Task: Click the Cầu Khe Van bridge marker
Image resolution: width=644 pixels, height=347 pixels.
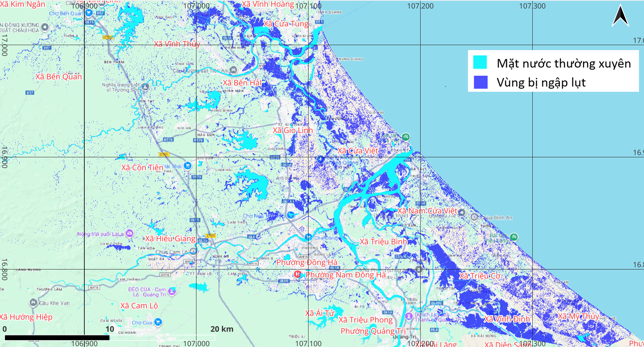Action: tap(33, 303)
